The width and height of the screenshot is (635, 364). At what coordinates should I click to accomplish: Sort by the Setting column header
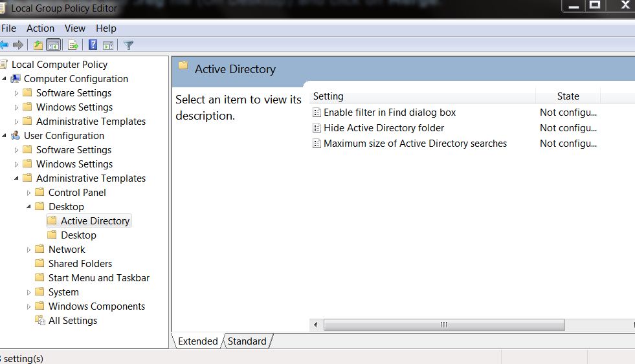(423, 96)
